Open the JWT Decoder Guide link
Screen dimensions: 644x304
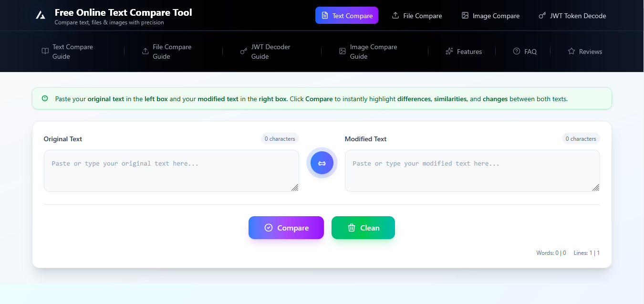click(x=270, y=52)
